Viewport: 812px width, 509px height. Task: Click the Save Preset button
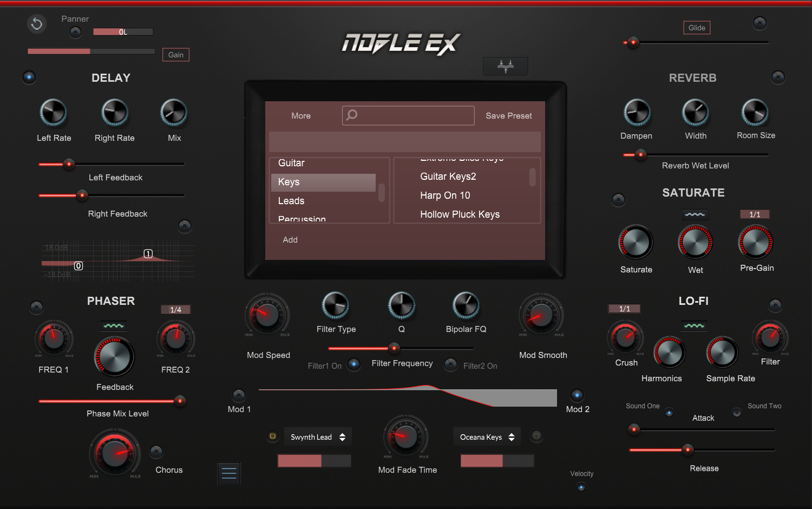[509, 116]
